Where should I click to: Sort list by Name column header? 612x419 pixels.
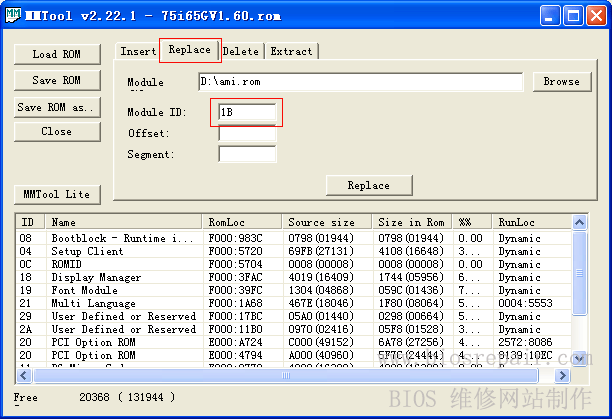coord(124,222)
